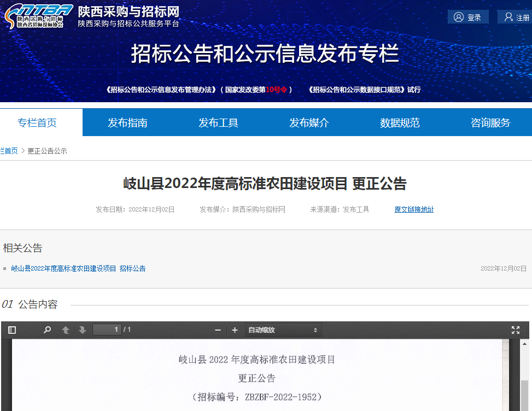This screenshot has height=411, width=532.
Task: Go to 数据规范 section
Action: (400, 123)
